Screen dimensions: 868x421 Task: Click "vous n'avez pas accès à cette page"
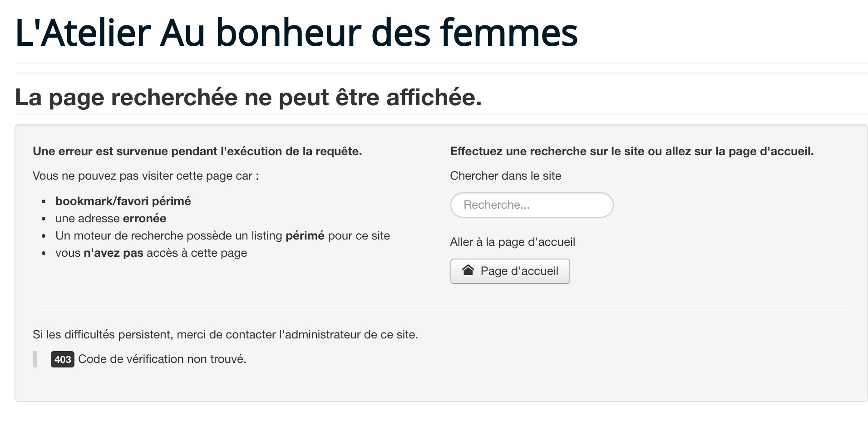point(151,253)
